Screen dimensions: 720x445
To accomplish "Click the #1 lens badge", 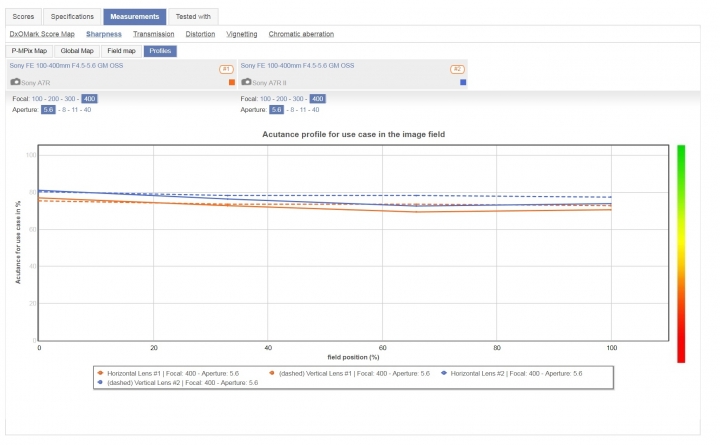I will coord(226,69).
